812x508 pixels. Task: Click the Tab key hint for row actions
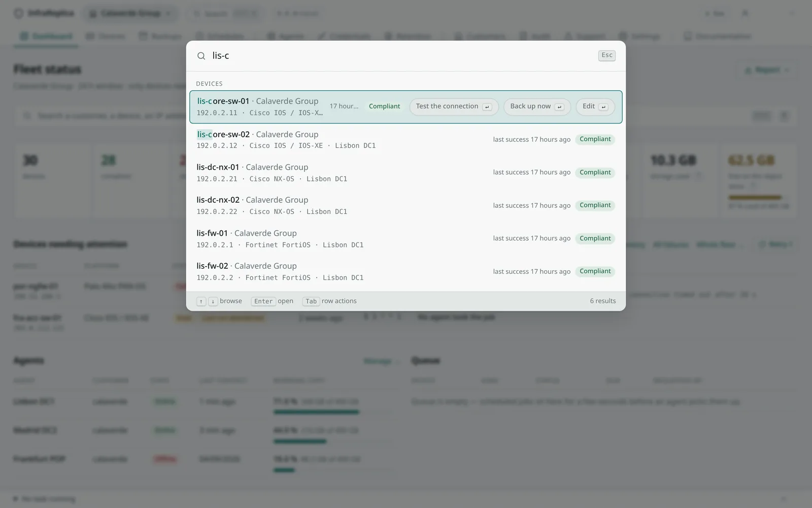click(x=311, y=301)
